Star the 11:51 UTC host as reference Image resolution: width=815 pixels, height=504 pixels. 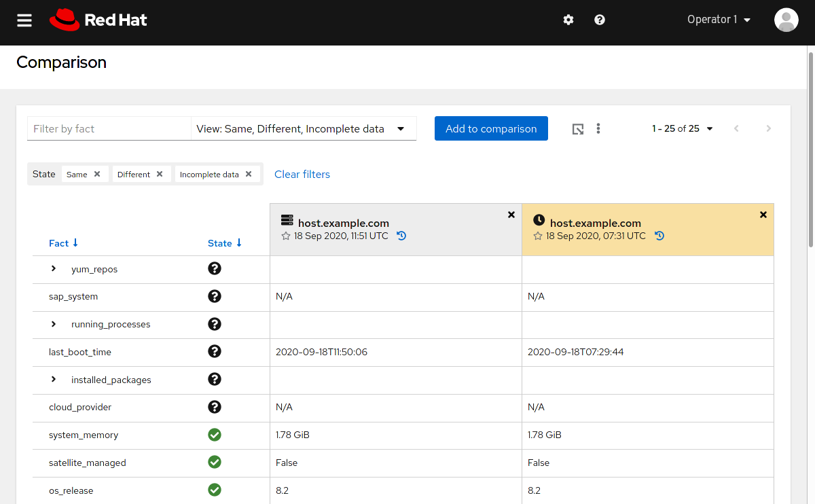coord(286,236)
